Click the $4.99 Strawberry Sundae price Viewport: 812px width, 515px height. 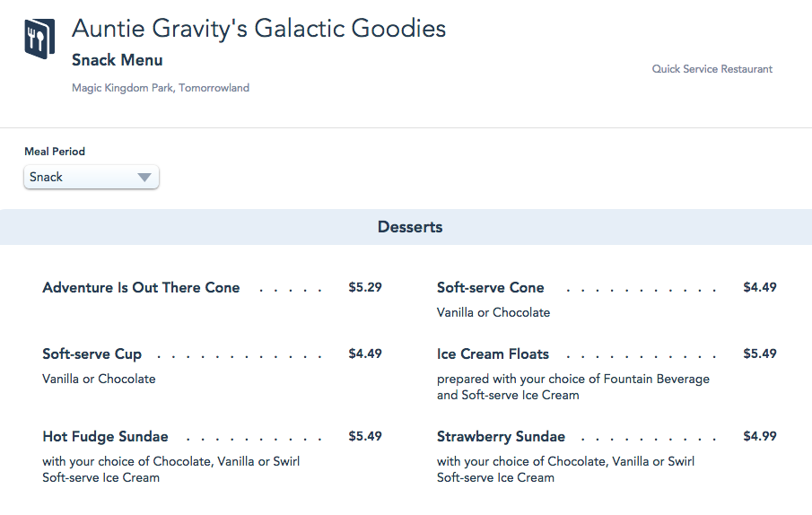760,437
